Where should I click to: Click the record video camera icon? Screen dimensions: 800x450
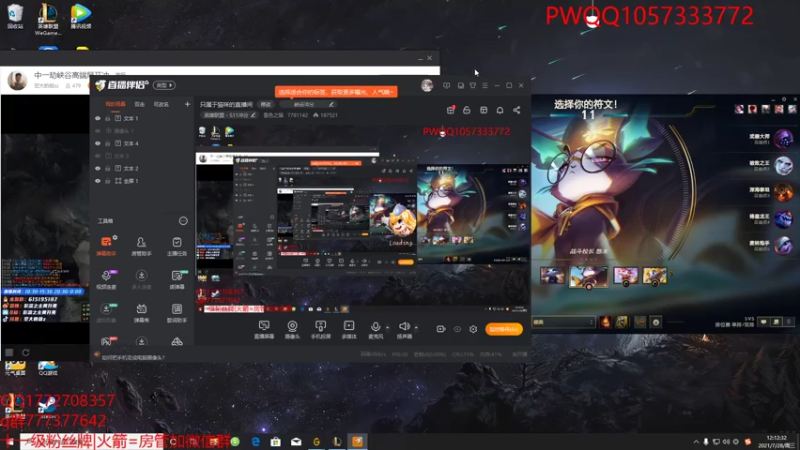(x=441, y=329)
